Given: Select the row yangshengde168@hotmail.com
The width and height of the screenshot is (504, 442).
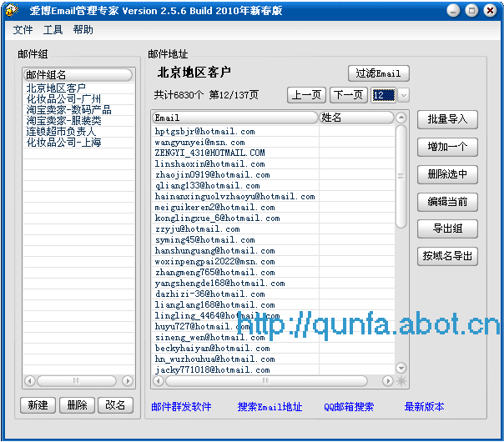Looking at the screenshot, I should pyautogui.click(x=274, y=284).
